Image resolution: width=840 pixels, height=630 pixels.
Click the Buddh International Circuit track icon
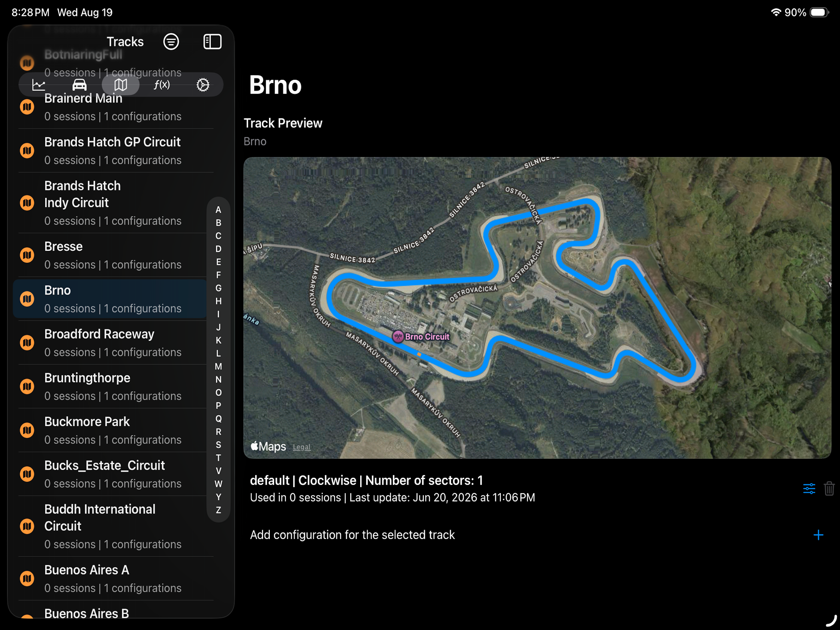[27, 526]
